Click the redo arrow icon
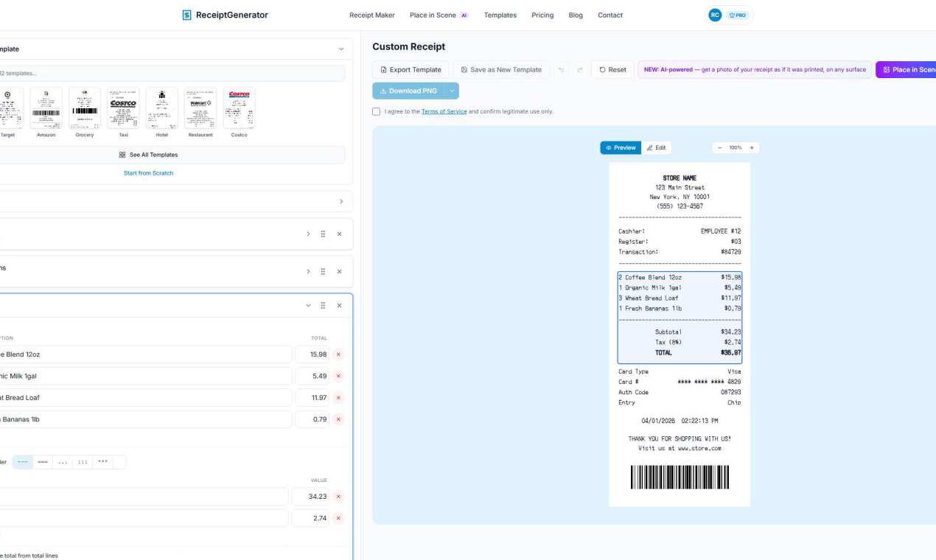Image resolution: width=936 pixels, height=560 pixels. coord(580,70)
